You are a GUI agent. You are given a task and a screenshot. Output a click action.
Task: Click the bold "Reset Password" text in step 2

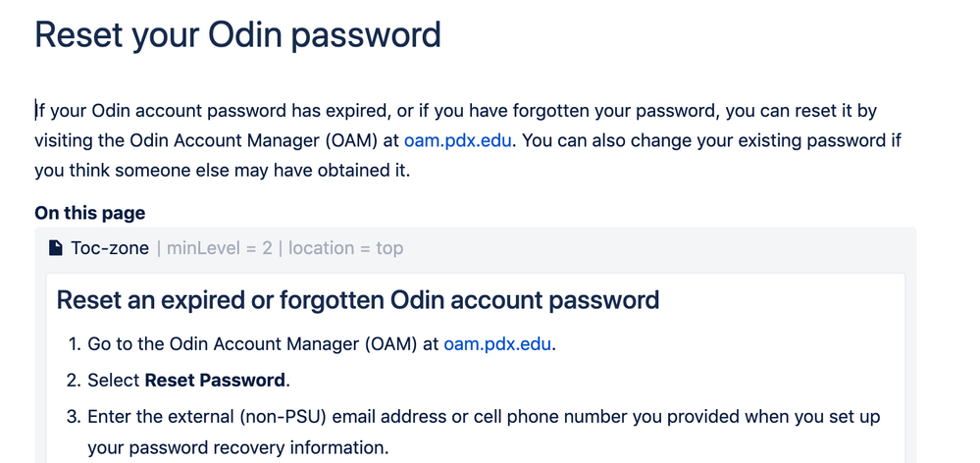point(215,380)
